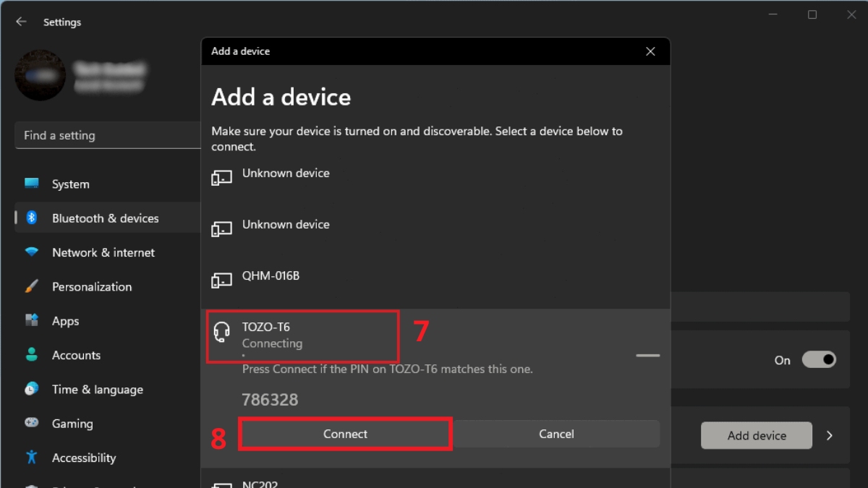868x488 pixels.
Task: Click Add device button in Settings
Action: (x=757, y=435)
